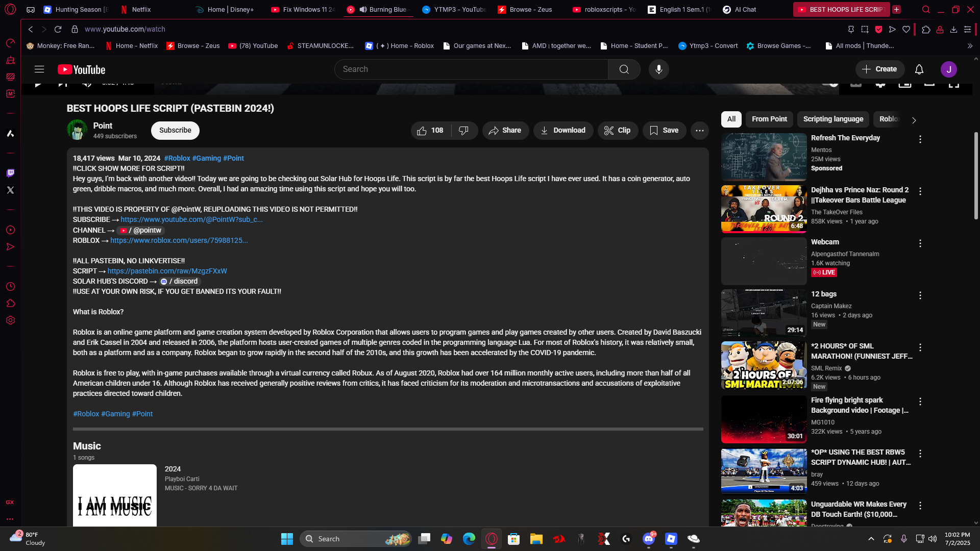
Task: Open the I AM MUSIC album thumbnail
Action: (x=115, y=495)
